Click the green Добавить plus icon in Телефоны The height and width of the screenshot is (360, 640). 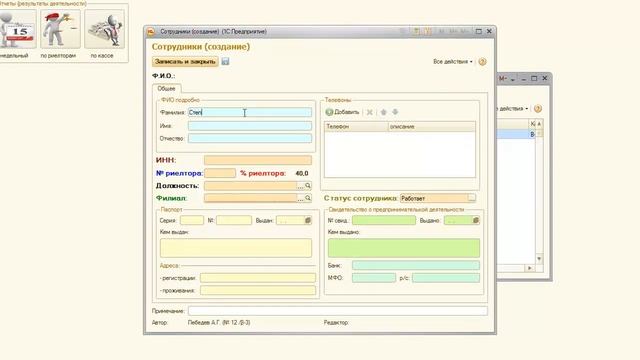click(x=329, y=112)
